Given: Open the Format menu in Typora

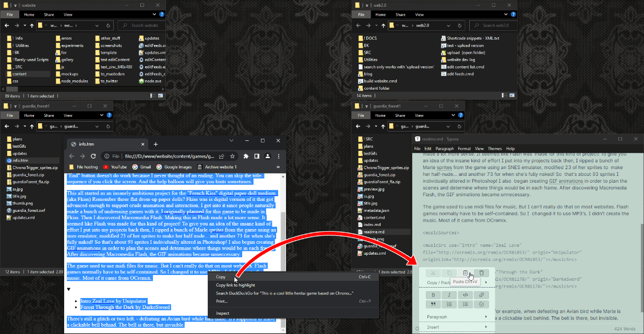Looking at the screenshot, I should [x=464, y=149].
